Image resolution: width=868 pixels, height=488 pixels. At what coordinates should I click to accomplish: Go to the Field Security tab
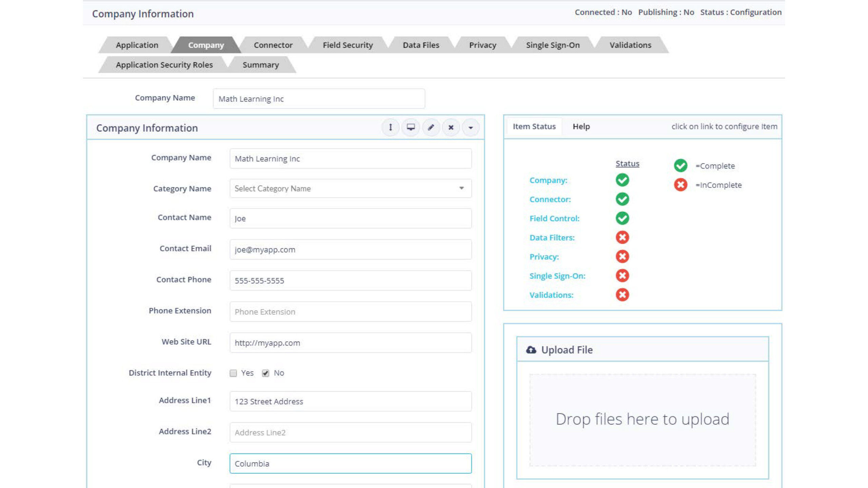(x=348, y=45)
